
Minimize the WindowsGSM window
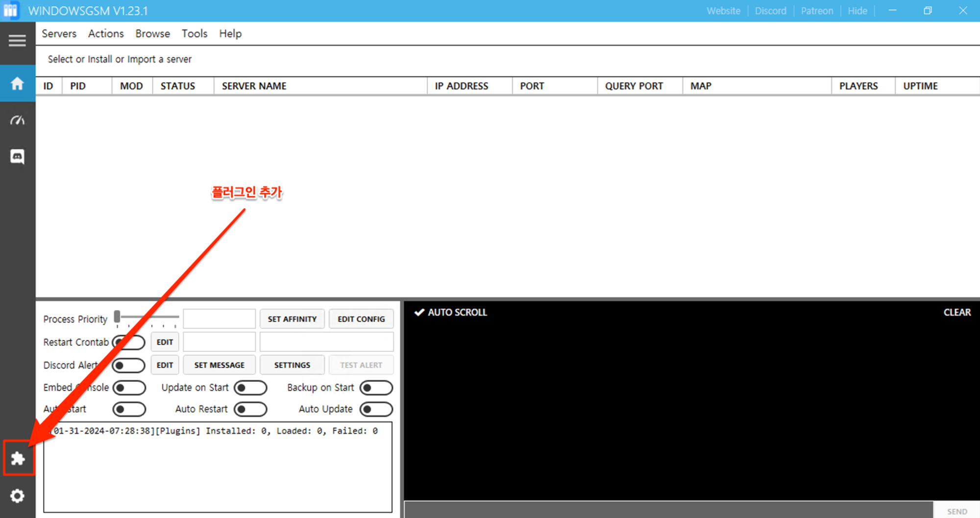(892, 11)
